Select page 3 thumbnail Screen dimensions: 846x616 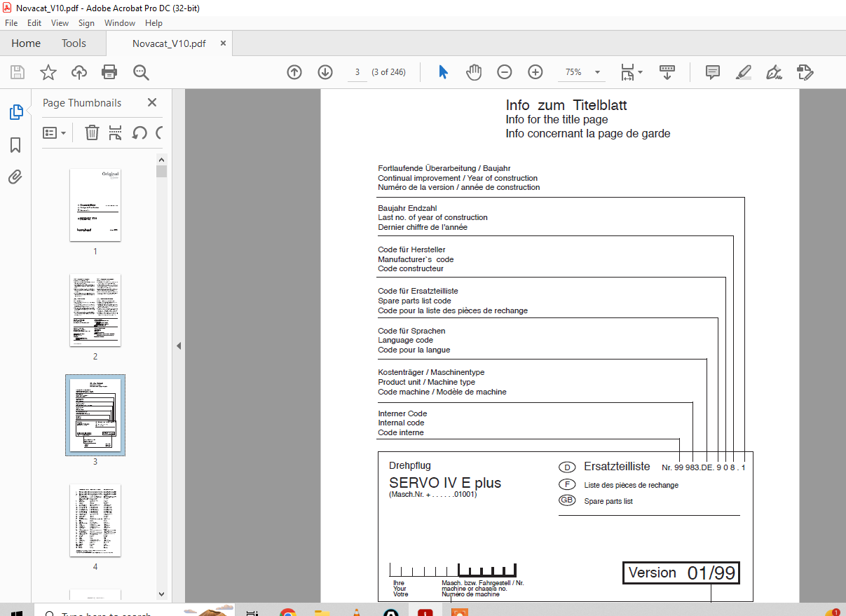pos(95,416)
